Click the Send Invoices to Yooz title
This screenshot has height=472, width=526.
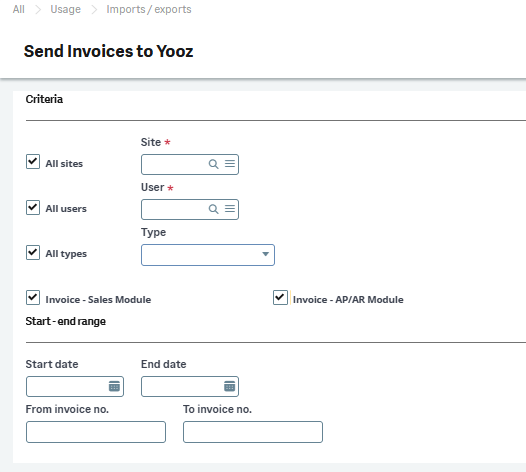pos(108,51)
